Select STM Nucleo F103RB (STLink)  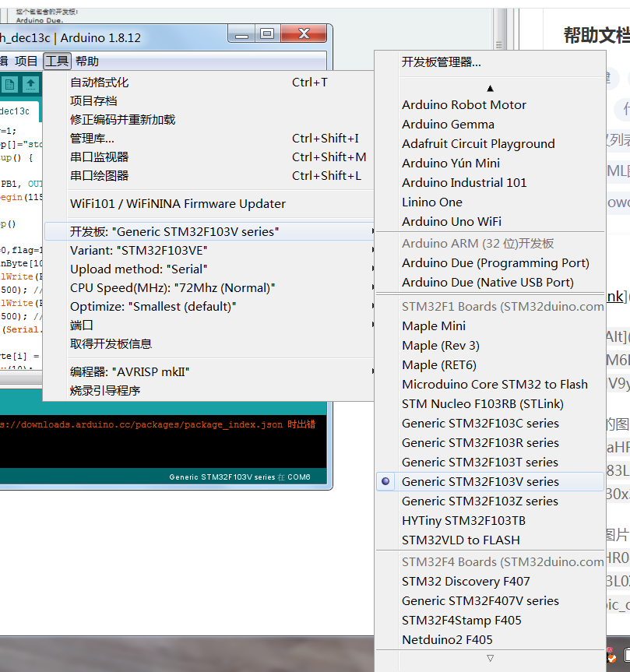[490, 403]
